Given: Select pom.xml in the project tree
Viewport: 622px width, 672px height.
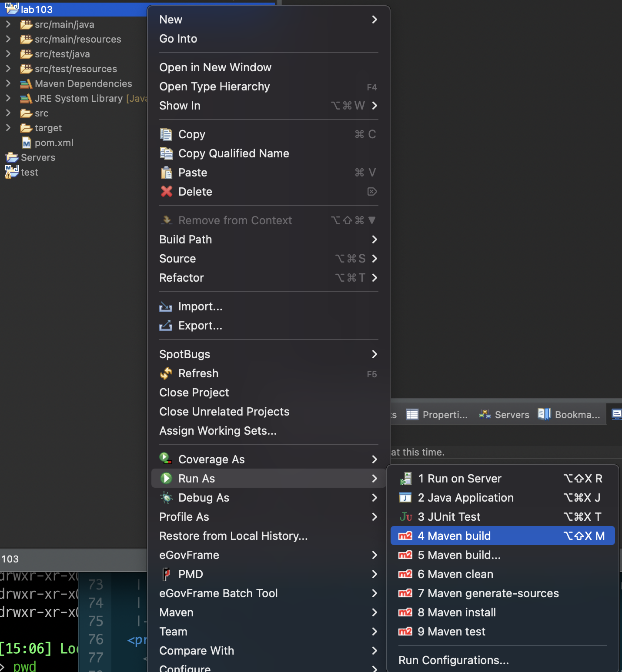Looking at the screenshot, I should tap(47, 143).
